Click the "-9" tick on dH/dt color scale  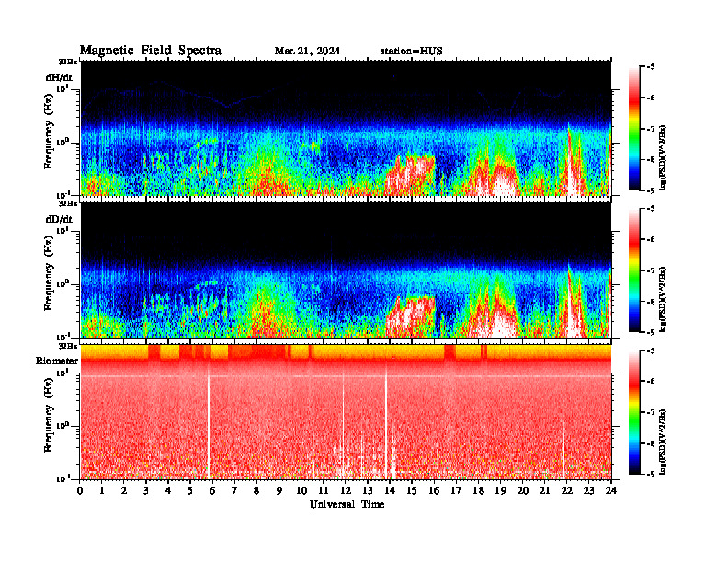click(x=652, y=190)
